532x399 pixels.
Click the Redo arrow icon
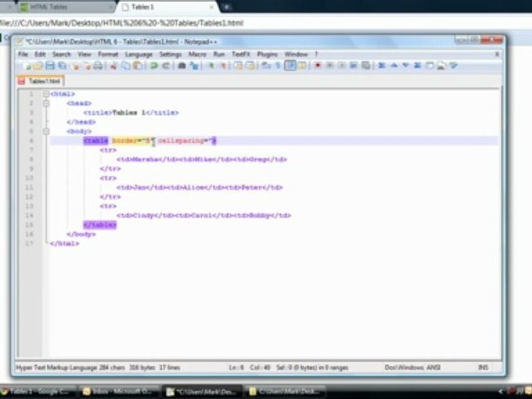click(x=166, y=65)
